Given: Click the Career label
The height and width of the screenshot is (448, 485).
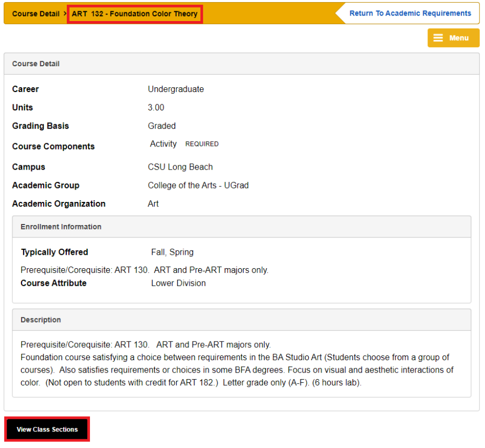Looking at the screenshot, I should (x=25, y=89).
